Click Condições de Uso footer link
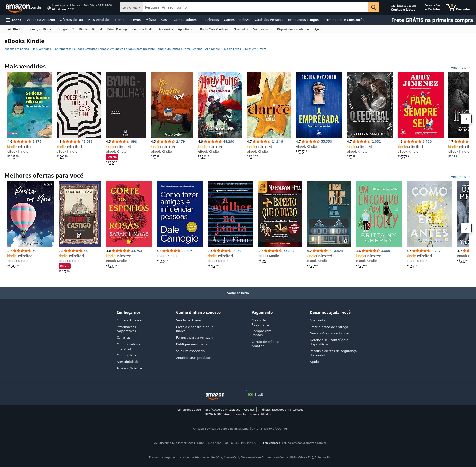The width and height of the screenshot is (476, 467). (x=189, y=410)
